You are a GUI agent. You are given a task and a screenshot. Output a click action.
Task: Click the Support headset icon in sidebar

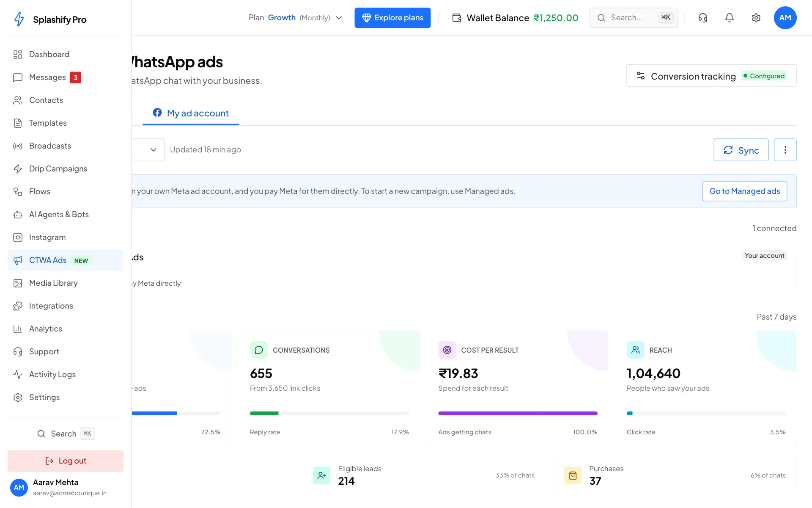click(x=18, y=352)
